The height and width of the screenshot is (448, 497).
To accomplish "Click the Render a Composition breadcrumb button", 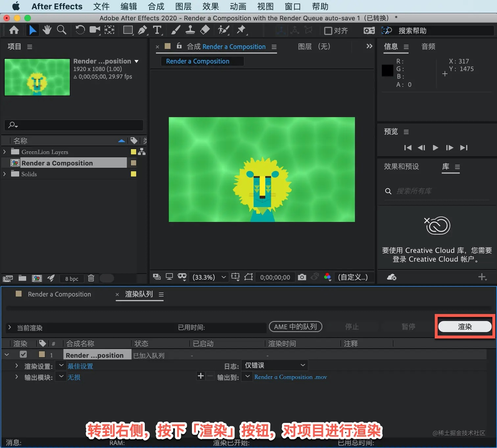I will tap(202, 61).
